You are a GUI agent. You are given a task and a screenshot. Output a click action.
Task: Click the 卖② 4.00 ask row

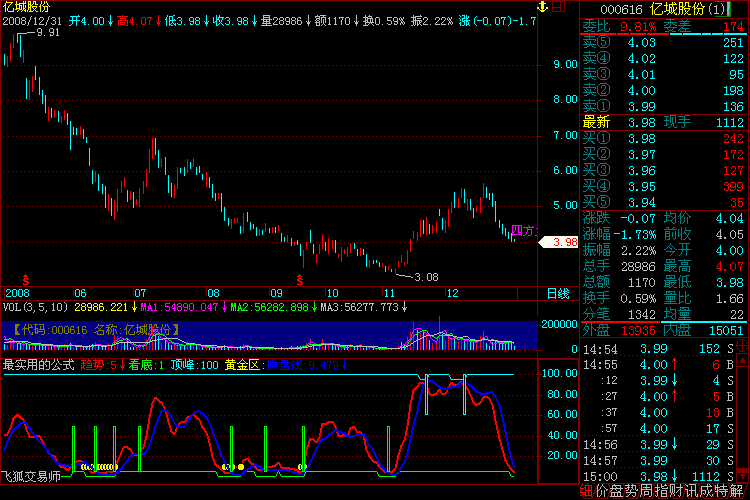(663, 90)
